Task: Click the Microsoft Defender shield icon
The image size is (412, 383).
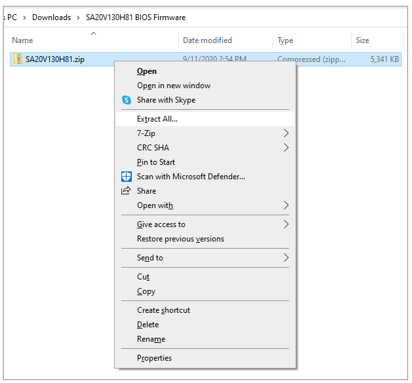Action: (126, 176)
